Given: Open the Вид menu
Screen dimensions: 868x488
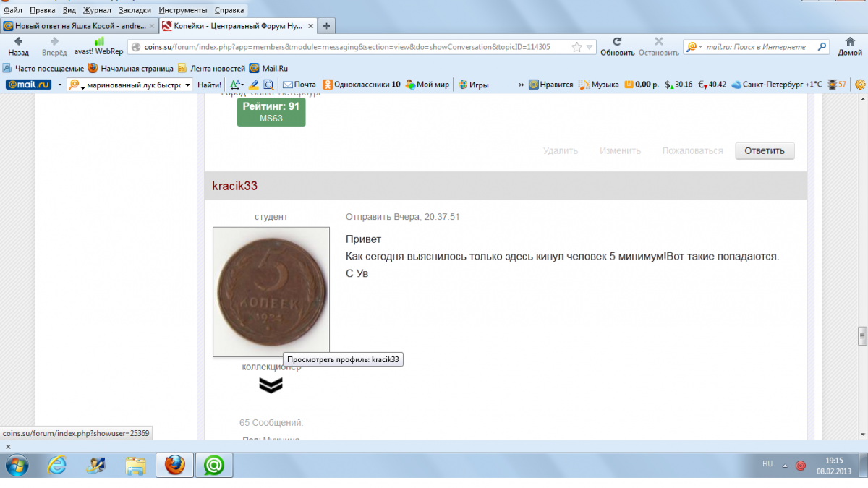Looking at the screenshot, I should (69, 11).
